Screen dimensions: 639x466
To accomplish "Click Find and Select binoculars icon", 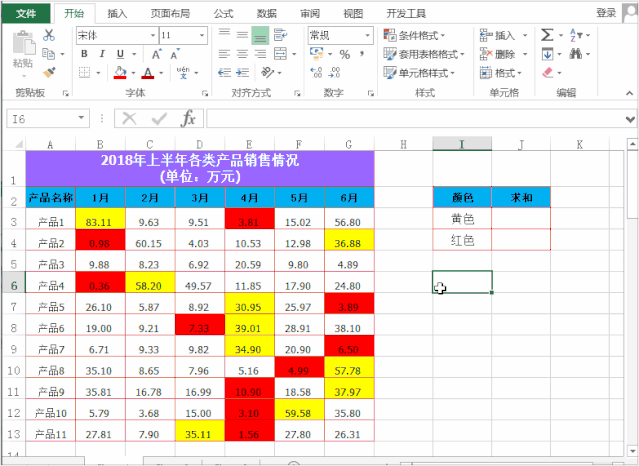I will click(576, 53).
